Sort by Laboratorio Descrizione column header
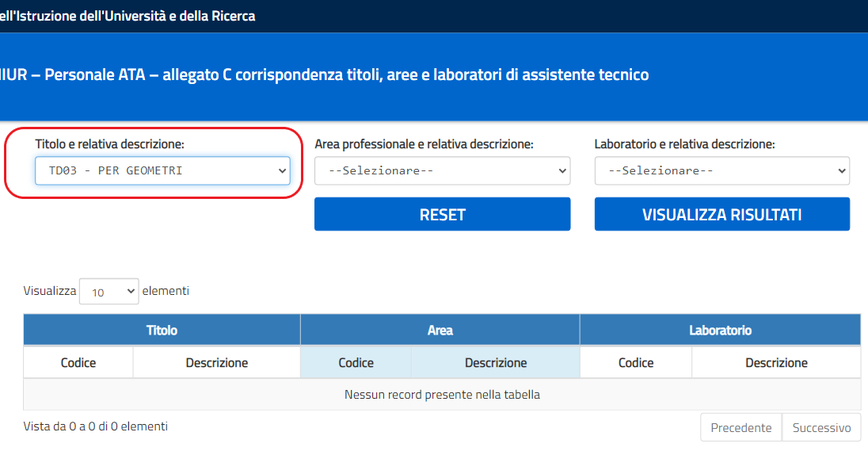Viewport: 868px width, 474px height. point(776,363)
